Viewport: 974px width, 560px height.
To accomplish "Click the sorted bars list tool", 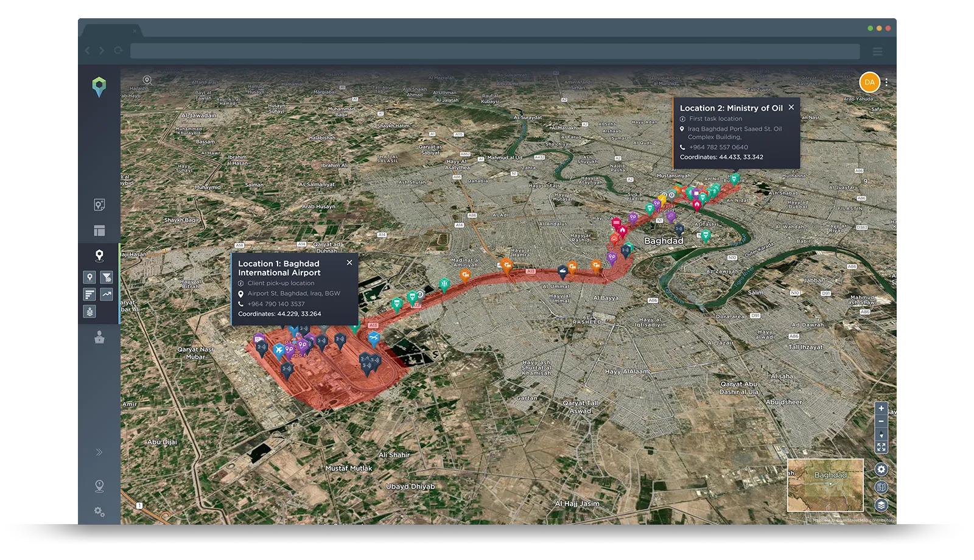I will coord(89,295).
